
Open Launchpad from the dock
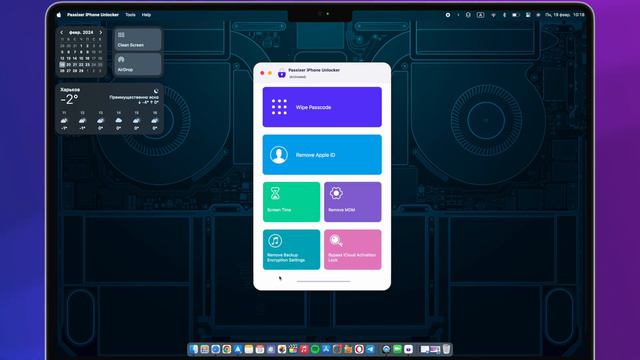(x=204, y=349)
